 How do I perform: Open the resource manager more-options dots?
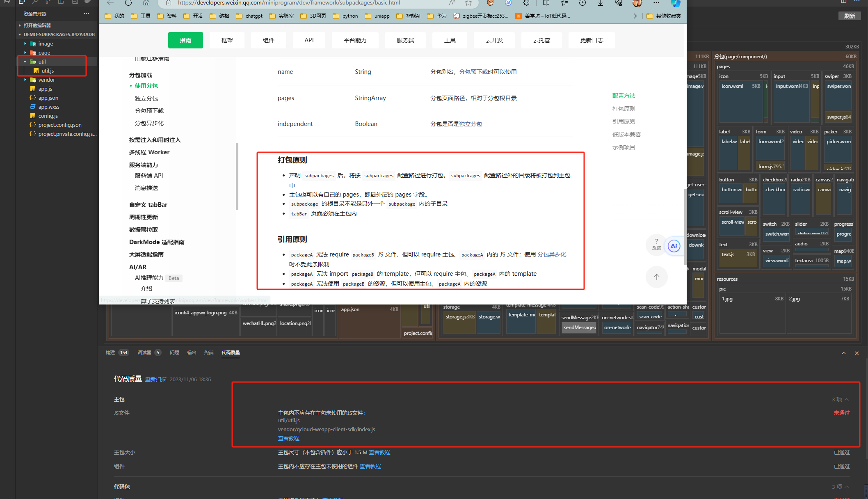86,14
